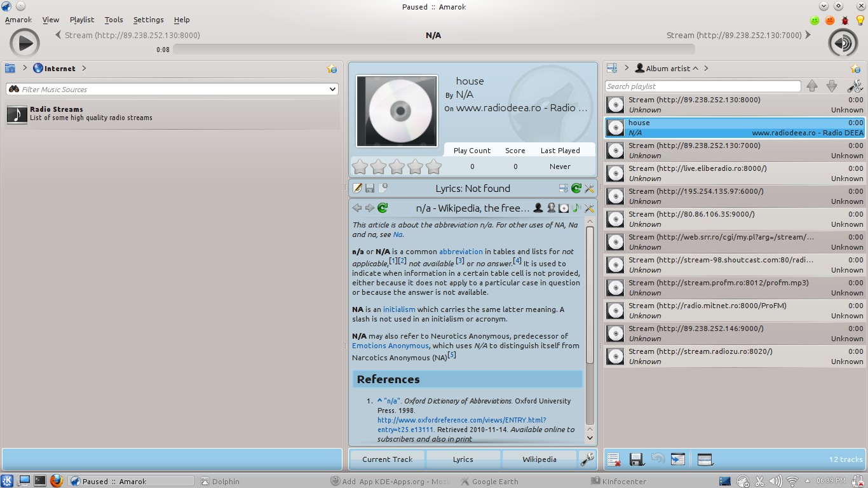Image resolution: width=868 pixels, height=488 pixels.
Task: Click the playlist bookmark star icon
Action: [855, 69]
